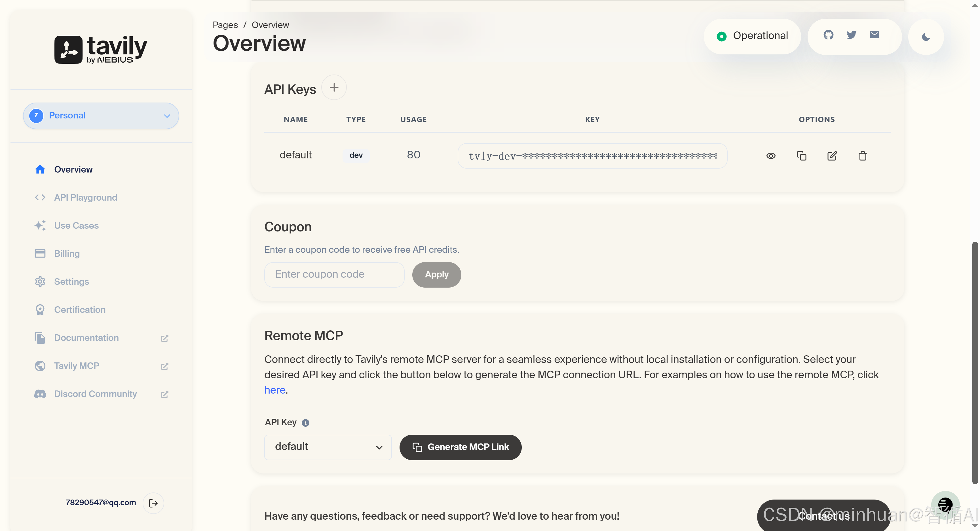980x531 pixels.
Task: Add a new API key with plus button
Action: pos(334,88)
